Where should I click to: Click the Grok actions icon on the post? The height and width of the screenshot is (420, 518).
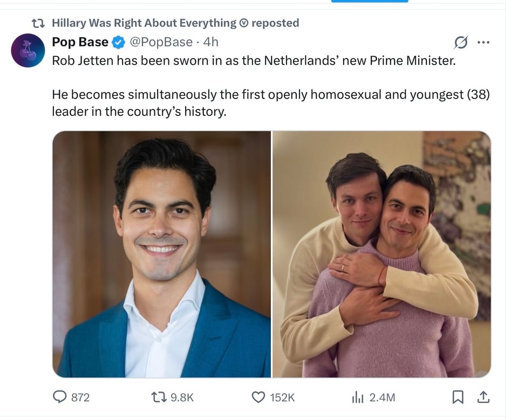pos(462,42)
